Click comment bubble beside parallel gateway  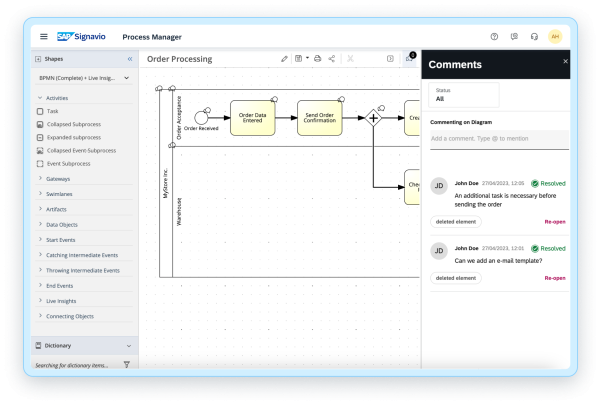pos(381,108)
